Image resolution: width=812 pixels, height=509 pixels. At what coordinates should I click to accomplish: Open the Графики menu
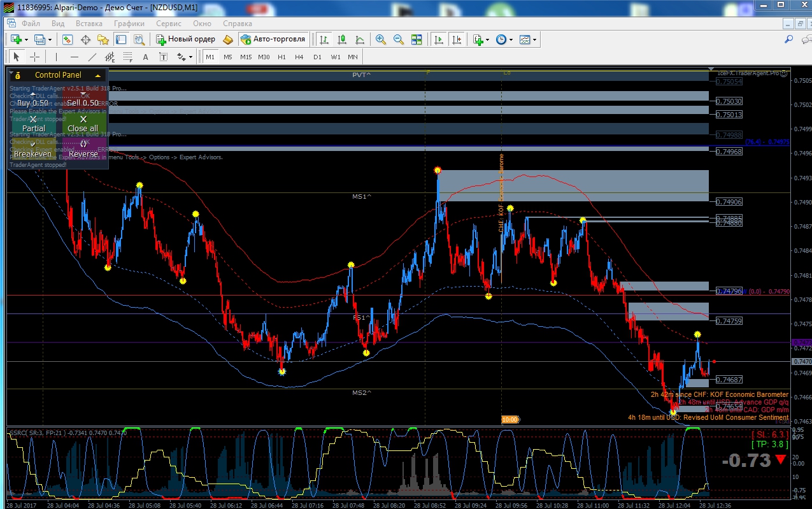[129, 24]
